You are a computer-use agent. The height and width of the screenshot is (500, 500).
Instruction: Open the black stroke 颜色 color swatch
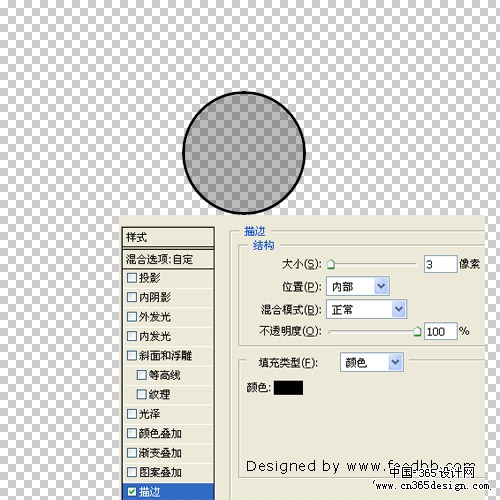point(288,388)
